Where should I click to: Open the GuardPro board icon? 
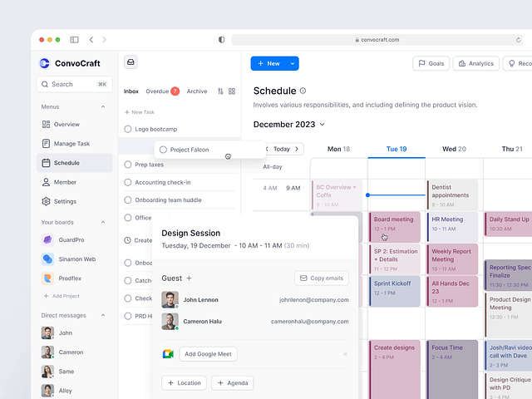(x=47, y=240)
